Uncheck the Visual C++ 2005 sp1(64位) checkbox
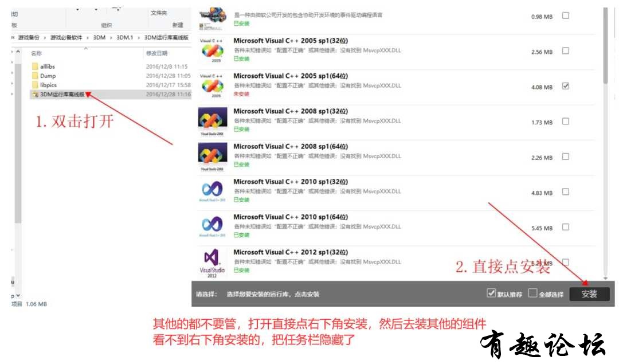This screenshot has height=364, width=619. coord(566,86)
